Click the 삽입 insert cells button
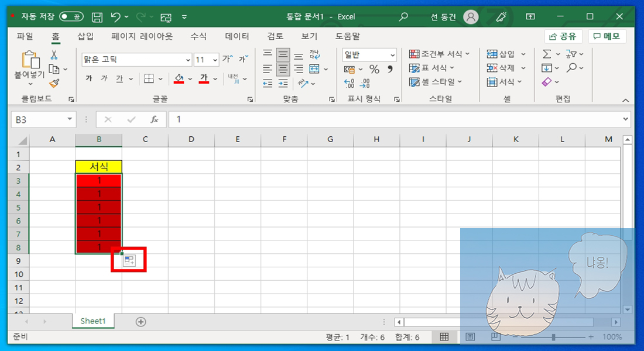This screenshot has width=644, height=351. click(x=501, y=54)
